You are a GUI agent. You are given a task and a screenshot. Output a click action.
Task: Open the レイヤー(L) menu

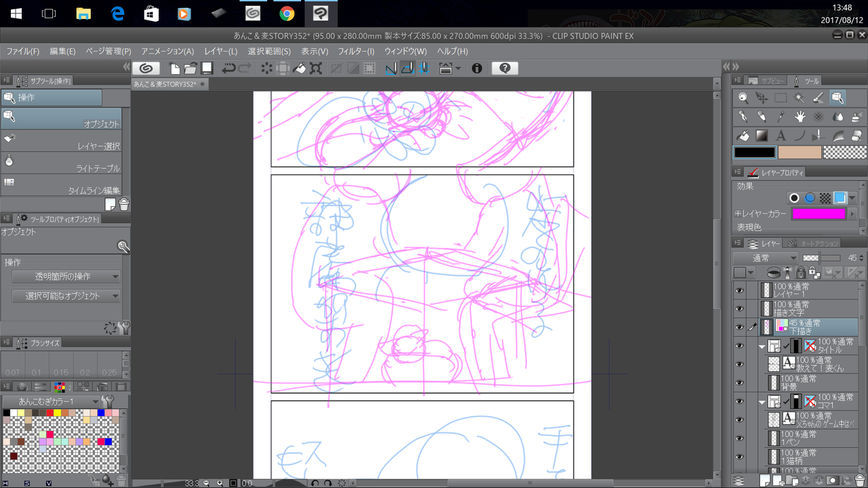click(x=221, y=52)
